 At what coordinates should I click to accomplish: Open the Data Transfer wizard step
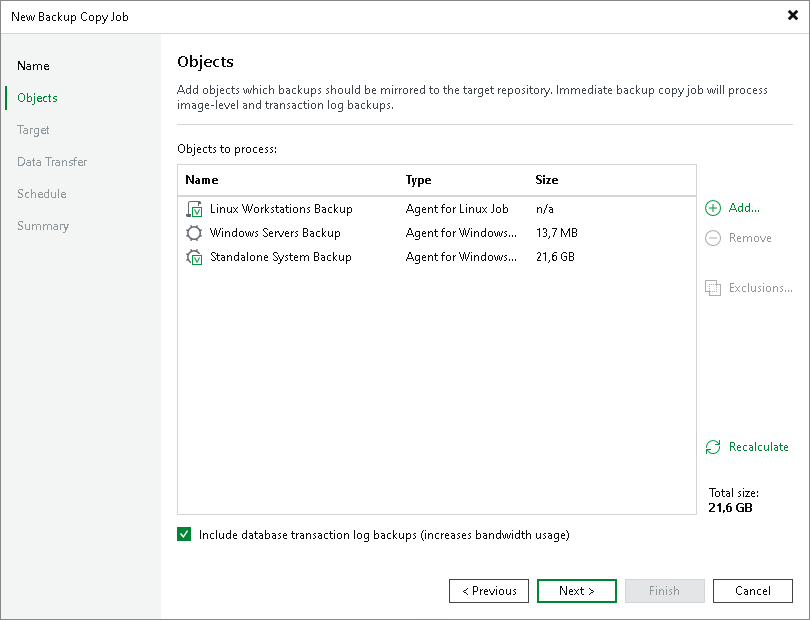point(52,162)
